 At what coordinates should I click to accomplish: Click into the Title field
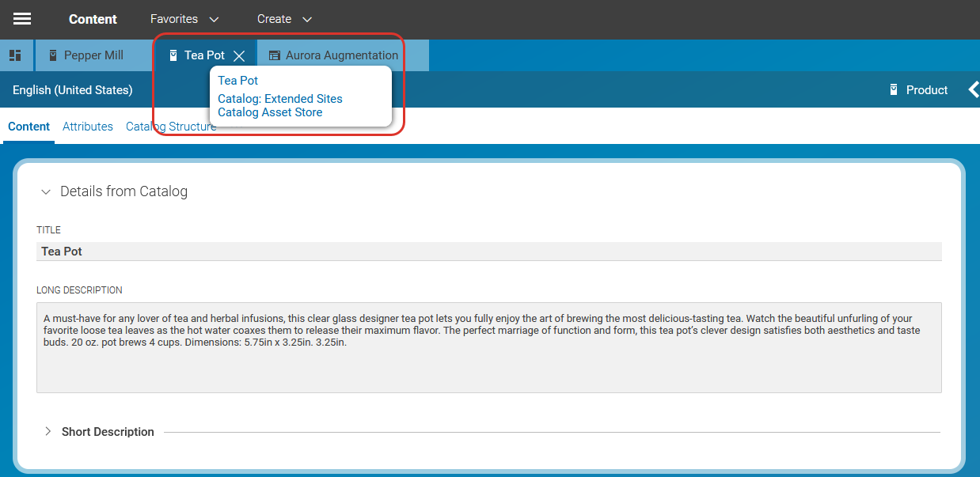point(488,252)
